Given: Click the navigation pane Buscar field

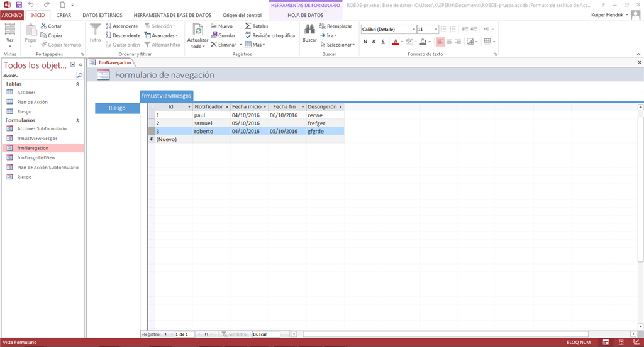Looking at the screenshot, I should tap(39, 76).
